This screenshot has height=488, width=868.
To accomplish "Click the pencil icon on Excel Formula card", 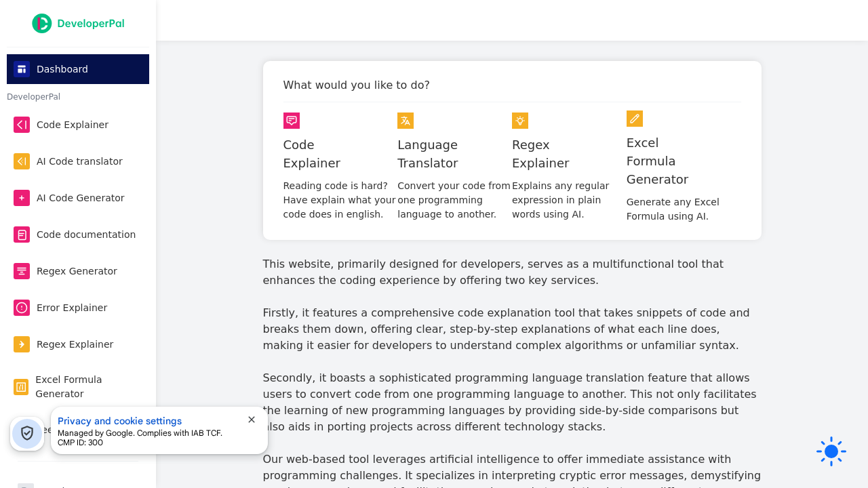I will (x=635, y=119).
